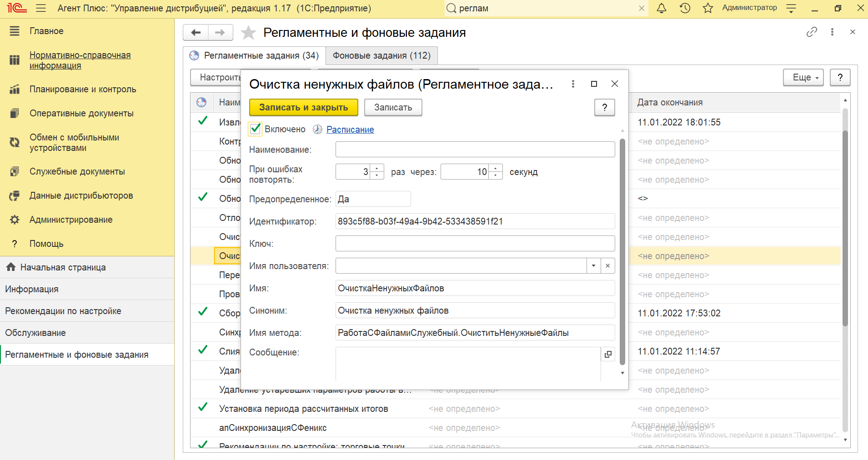The width and height of the screenshot is (868, 460).
Task: Go to Начальная страница home
Action: [87, 267]
